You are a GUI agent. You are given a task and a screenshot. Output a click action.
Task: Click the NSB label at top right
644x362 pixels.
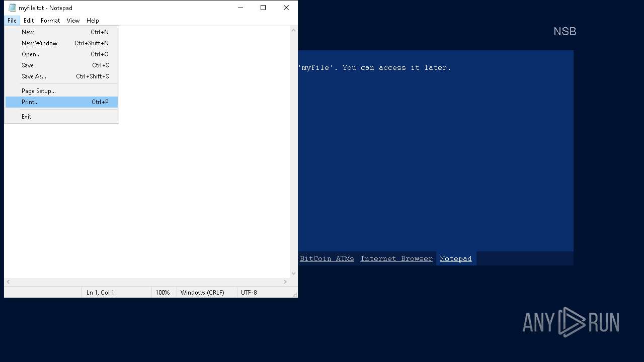(565, 31)
